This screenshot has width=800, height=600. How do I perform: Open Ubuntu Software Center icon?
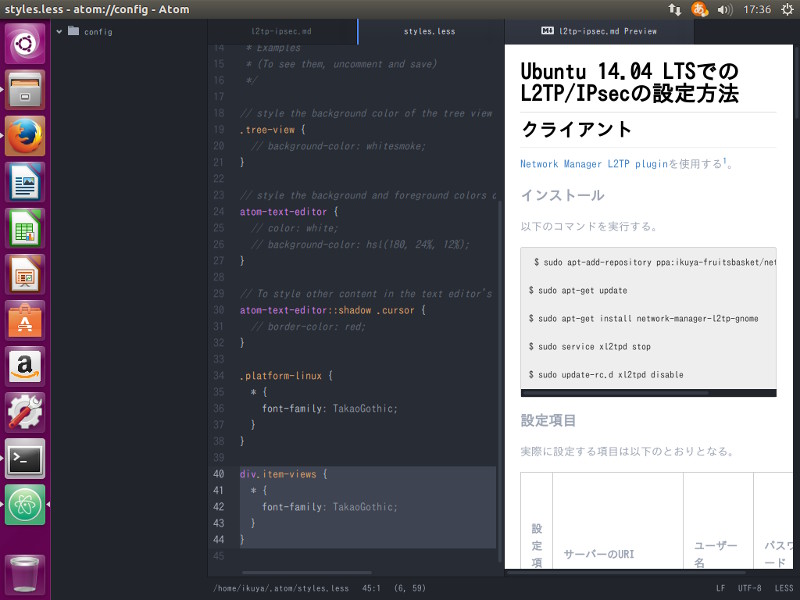pyautogui.click(x=25, y=320)
